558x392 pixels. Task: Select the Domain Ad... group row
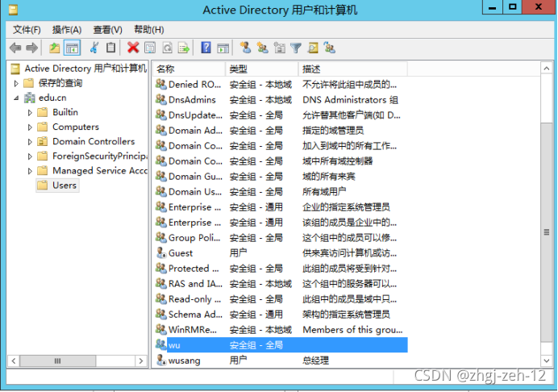coord(280,131)
